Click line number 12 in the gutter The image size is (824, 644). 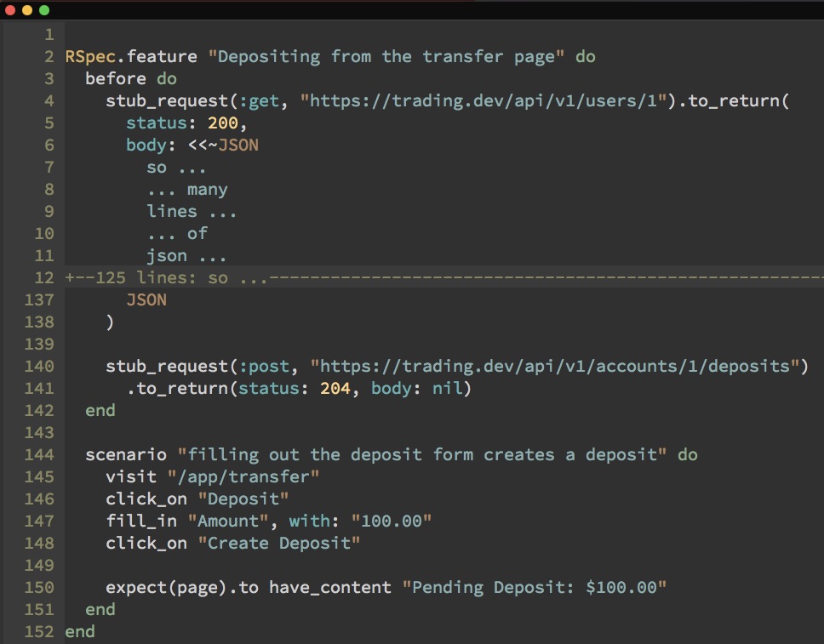click(44, 278)
